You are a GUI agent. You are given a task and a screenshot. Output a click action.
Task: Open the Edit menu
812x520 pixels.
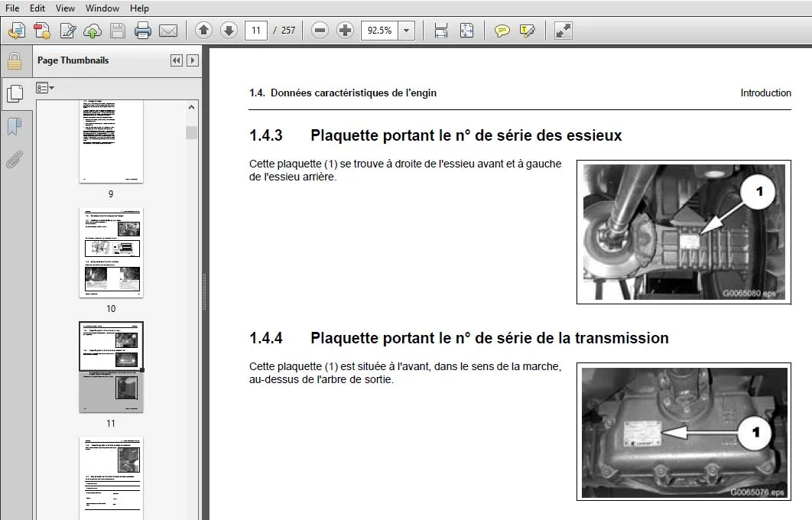pyautogui.click(x=37, y=8)
